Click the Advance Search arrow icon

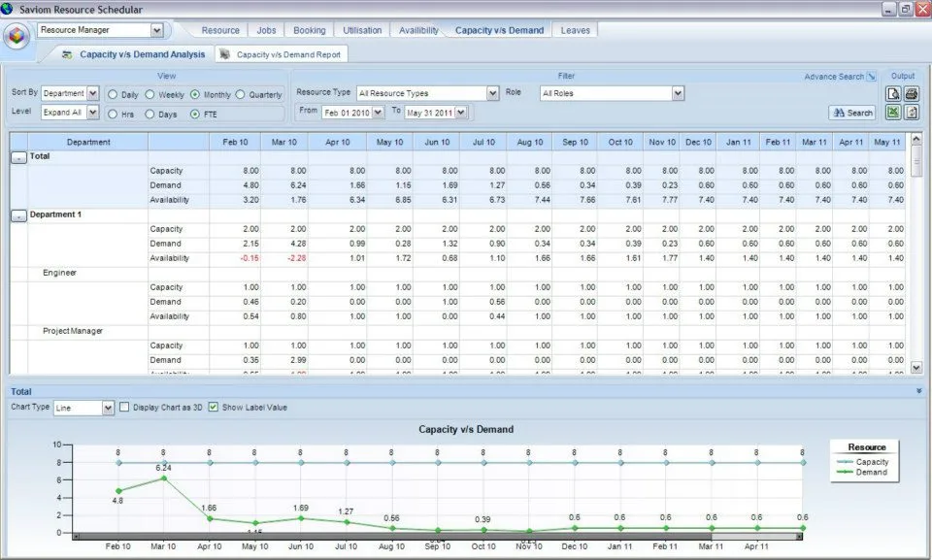coord(872,77)
